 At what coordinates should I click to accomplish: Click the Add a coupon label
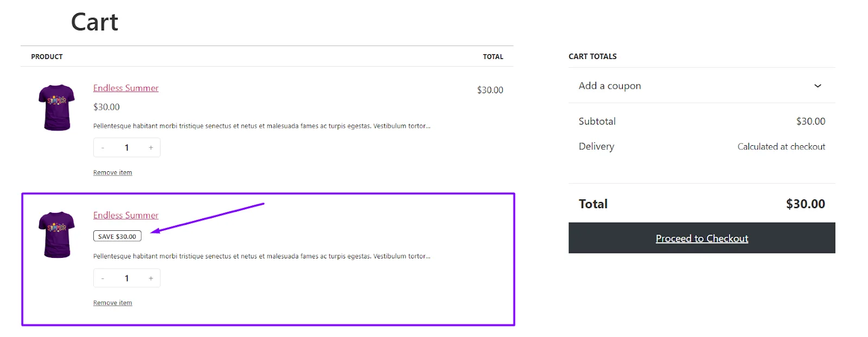coord(610,86)
